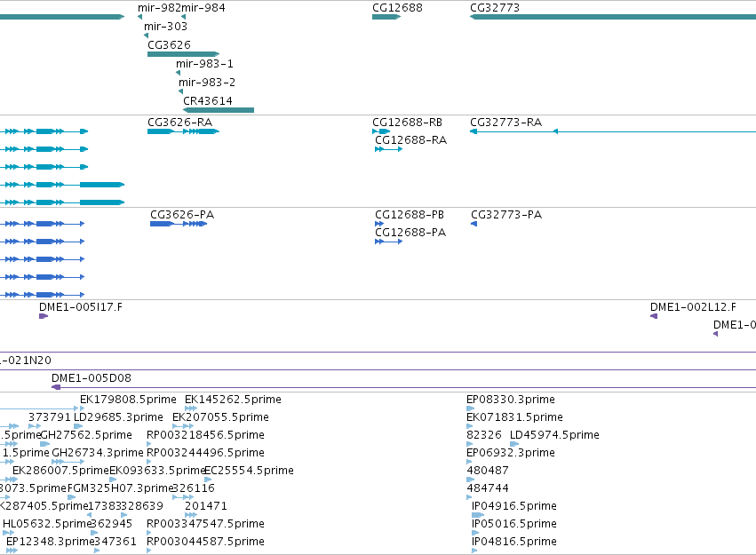The width and height of the screenshot is (756, 555).
Task: Click the DME1-005I17.F purple marker
Action: pyautogui.click(x=44, y=316)
